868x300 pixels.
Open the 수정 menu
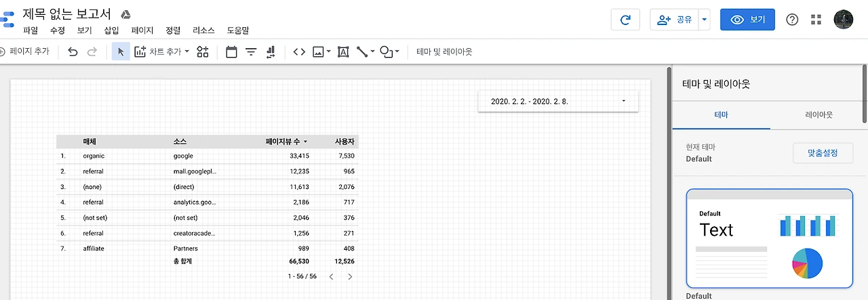(58, 30)
